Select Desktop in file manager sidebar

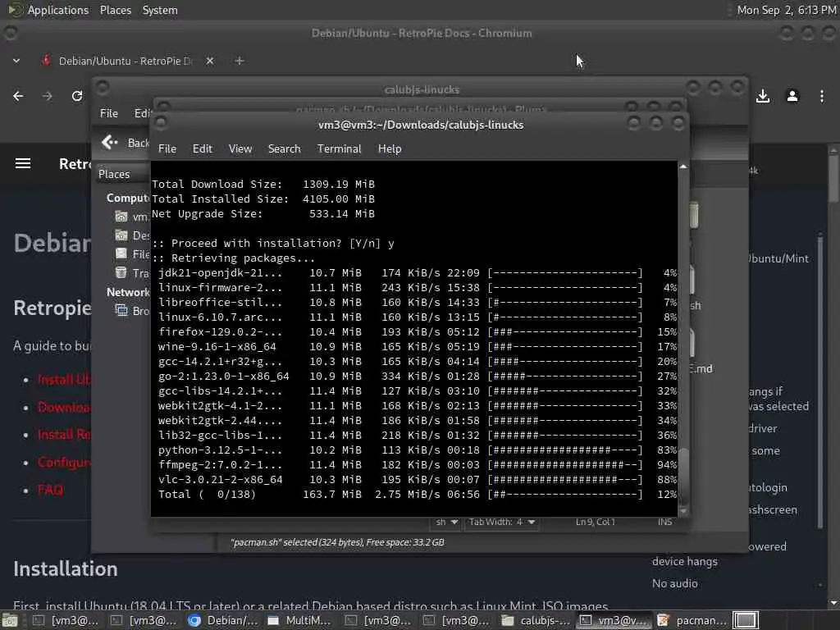tap(132, 235)
